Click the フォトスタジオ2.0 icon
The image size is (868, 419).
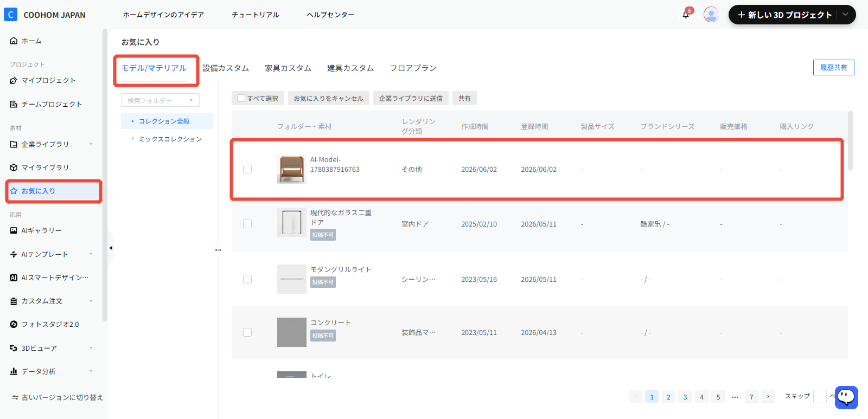(x=14, y=324)
